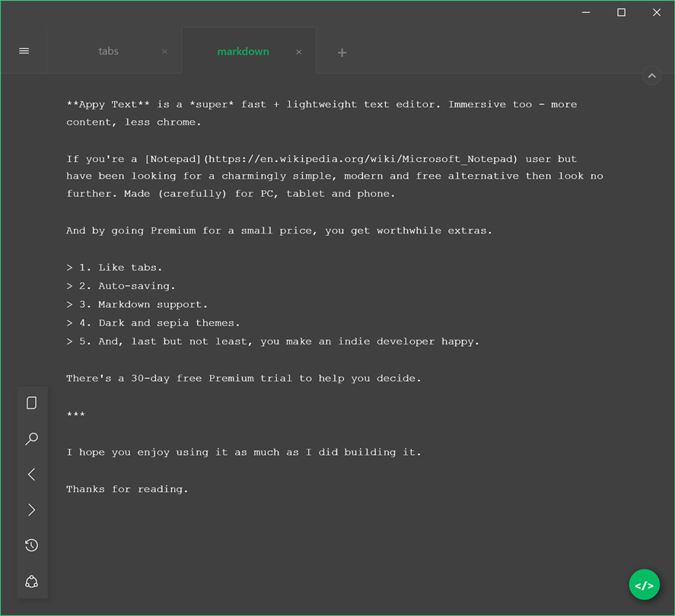The image size is (675, 616).
Task: Close the markdown tab
Action: [x=299, y=52]
